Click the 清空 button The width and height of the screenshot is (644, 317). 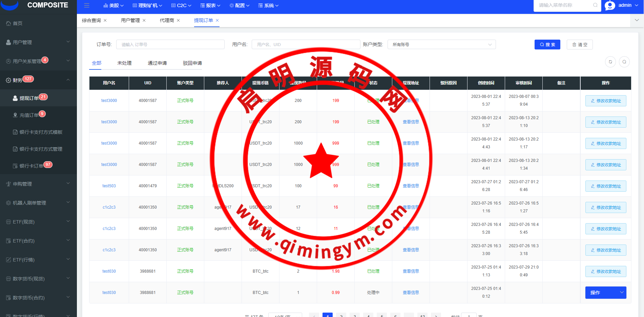tap(579, 45)
